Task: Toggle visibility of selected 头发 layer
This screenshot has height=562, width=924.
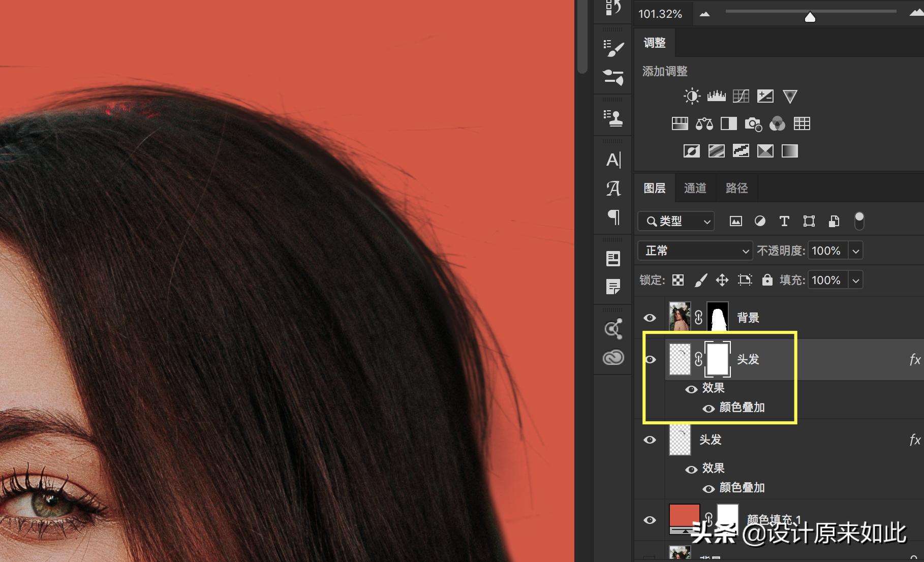Action: (650, 359)
